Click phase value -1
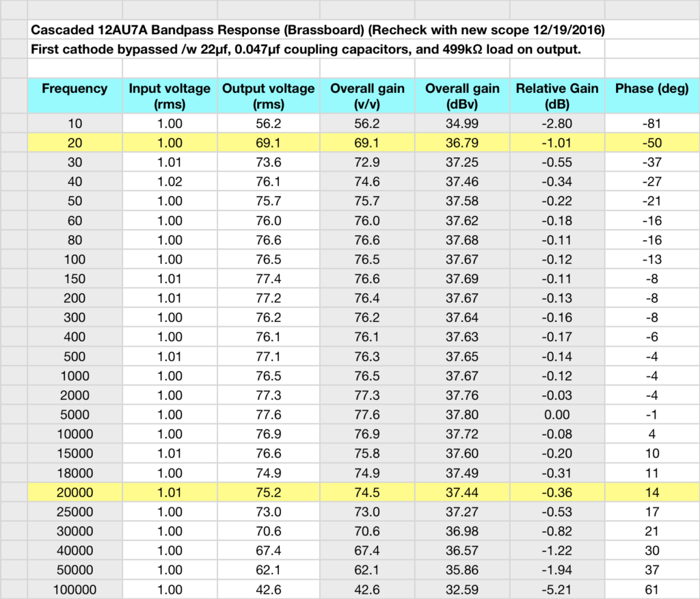 point(651,414)
